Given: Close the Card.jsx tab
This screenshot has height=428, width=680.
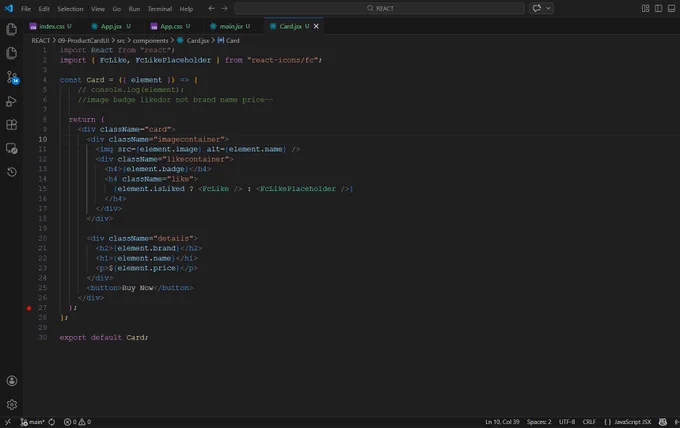Looking at the screenshot, I should (316, 26).
